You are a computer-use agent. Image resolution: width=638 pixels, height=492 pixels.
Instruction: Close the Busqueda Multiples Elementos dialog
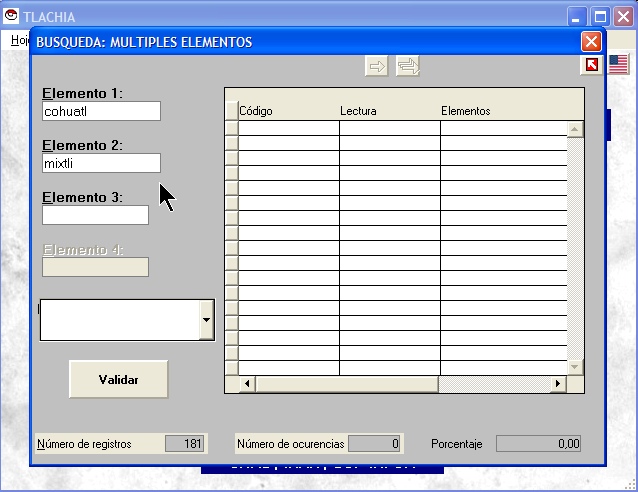pos(591,42)
